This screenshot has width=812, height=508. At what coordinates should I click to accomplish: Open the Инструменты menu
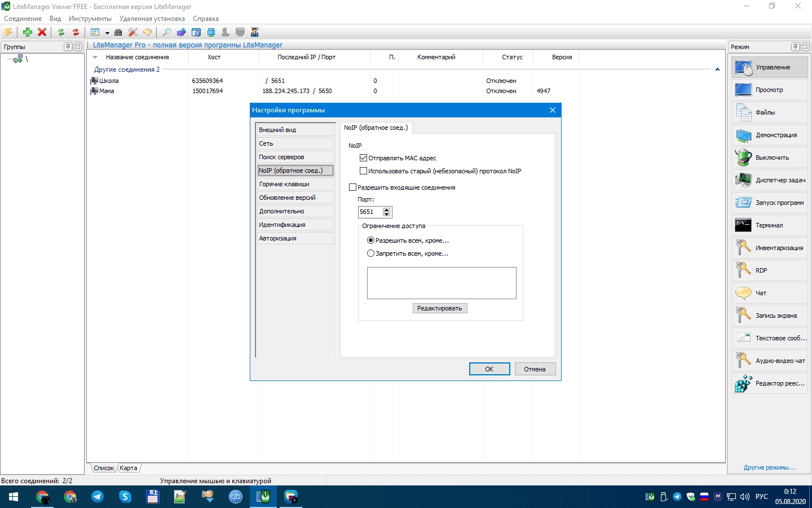point(90,19)
